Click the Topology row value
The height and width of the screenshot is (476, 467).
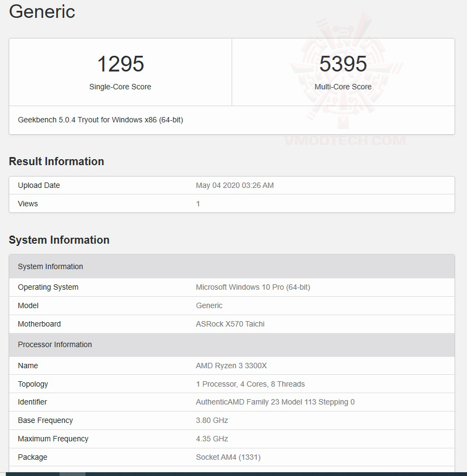tap(250, 384)
